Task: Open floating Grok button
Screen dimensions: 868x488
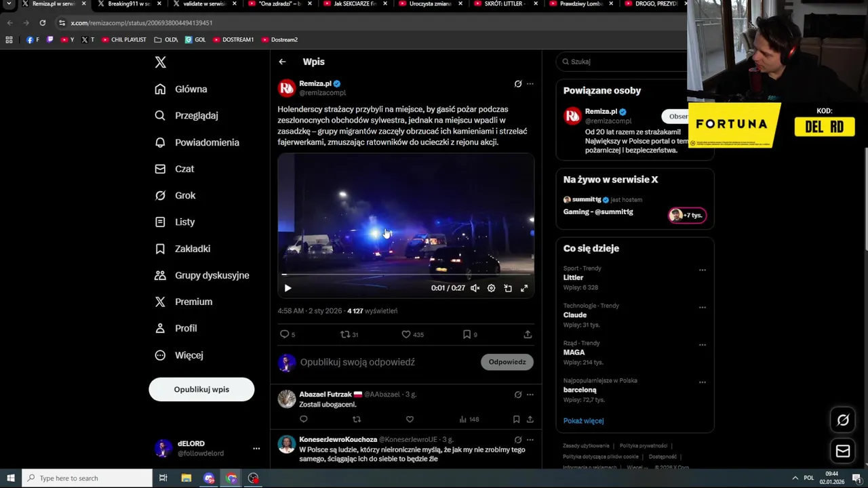Action: [x=843, y=420]
